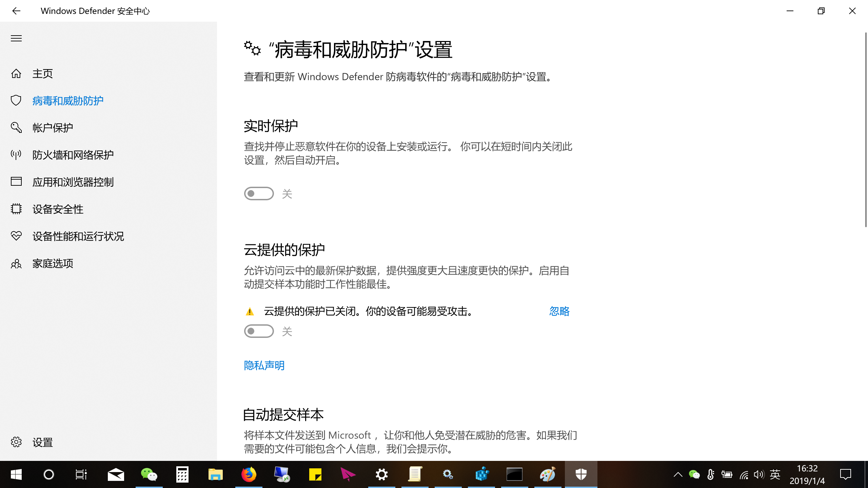The width and height of the screenshot is (868, 488).
Task: Click the battery tray icon
Action: 727,474
